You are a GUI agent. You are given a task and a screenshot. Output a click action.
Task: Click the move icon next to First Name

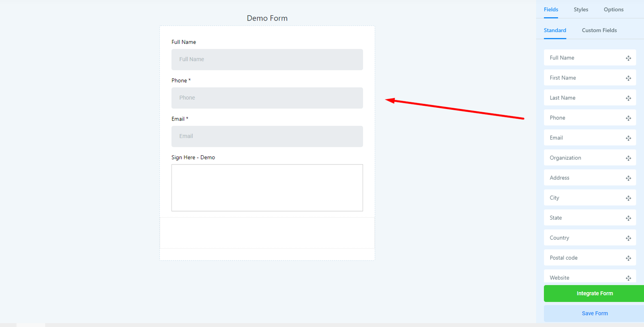(628, 78)
